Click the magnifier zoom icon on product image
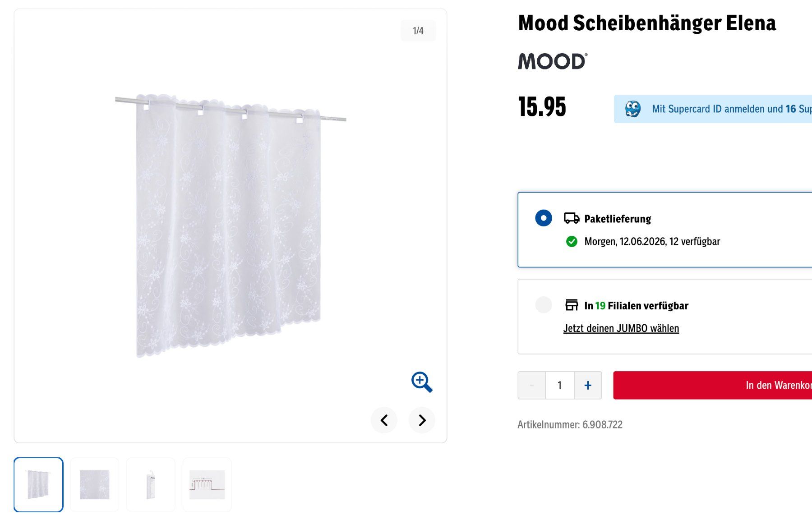Image resolution: width=812 pixels, height=515 pixels. 422,382
